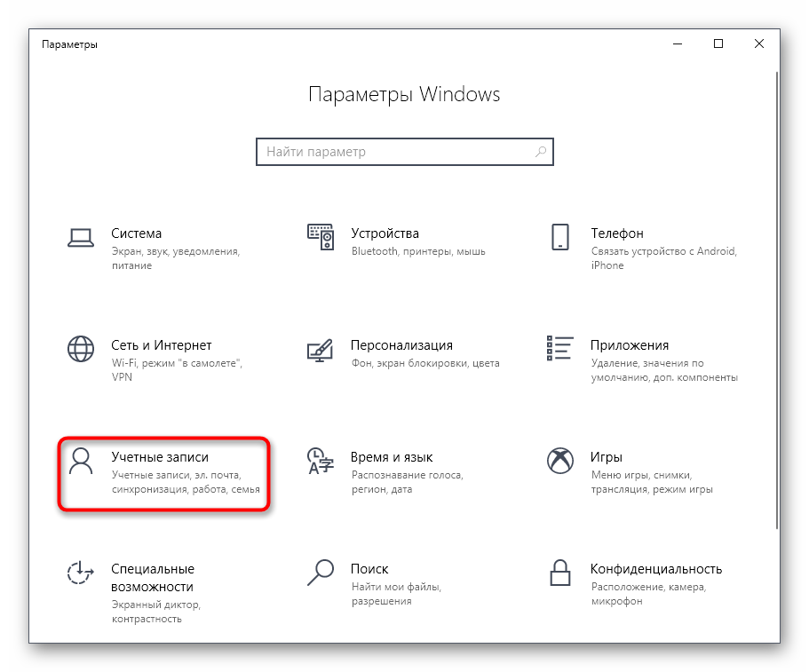Image resolution: width=809 pixels, height=672 pixels.
Task: Click the text 'Wi-Fi, режим "в самолете", VPN'
Action: point(177,370)
